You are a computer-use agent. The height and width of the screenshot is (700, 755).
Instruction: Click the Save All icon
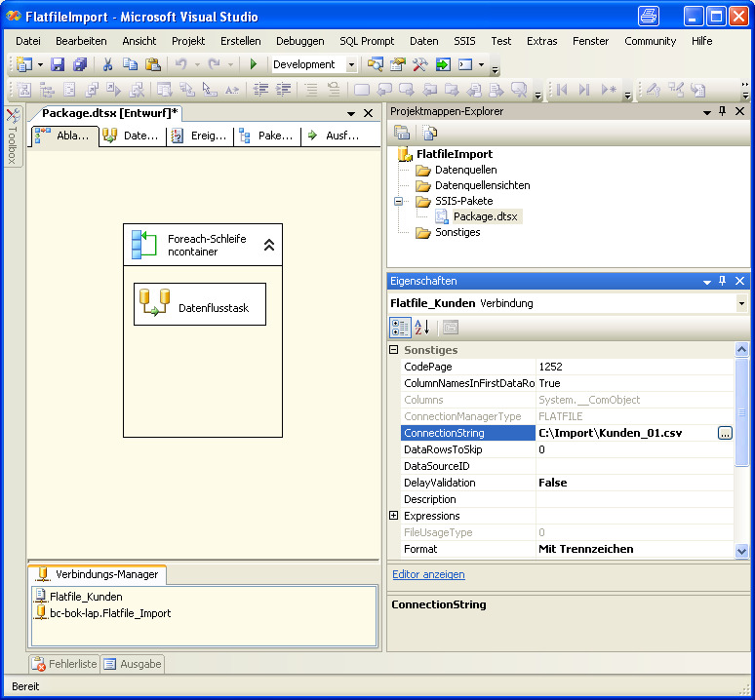(79, 64)
